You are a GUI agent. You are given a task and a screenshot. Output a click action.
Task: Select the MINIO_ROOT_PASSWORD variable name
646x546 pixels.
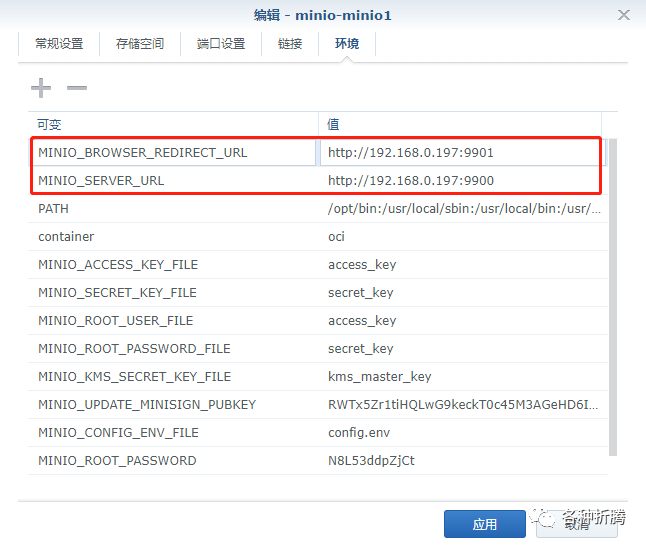(x=117, y=461)
